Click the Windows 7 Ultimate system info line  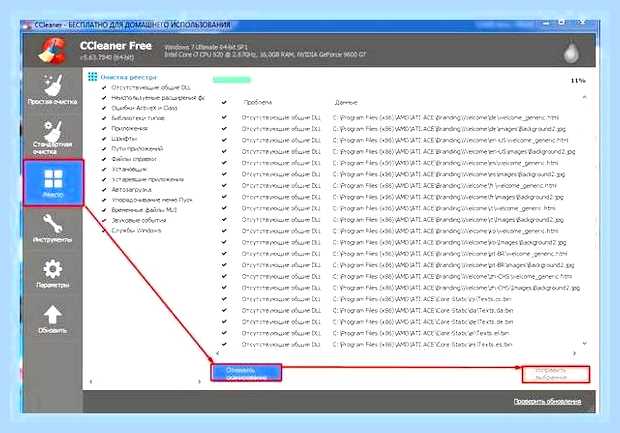[x=206, y=47]
